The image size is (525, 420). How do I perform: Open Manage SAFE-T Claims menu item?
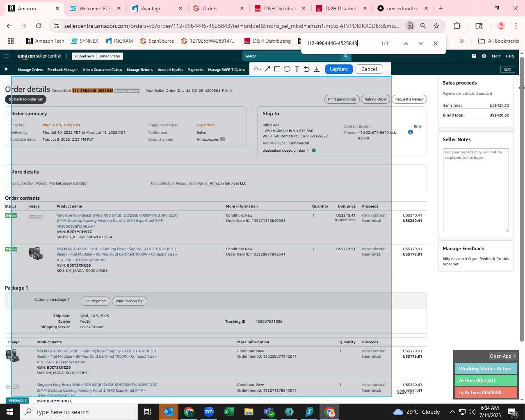226,70
